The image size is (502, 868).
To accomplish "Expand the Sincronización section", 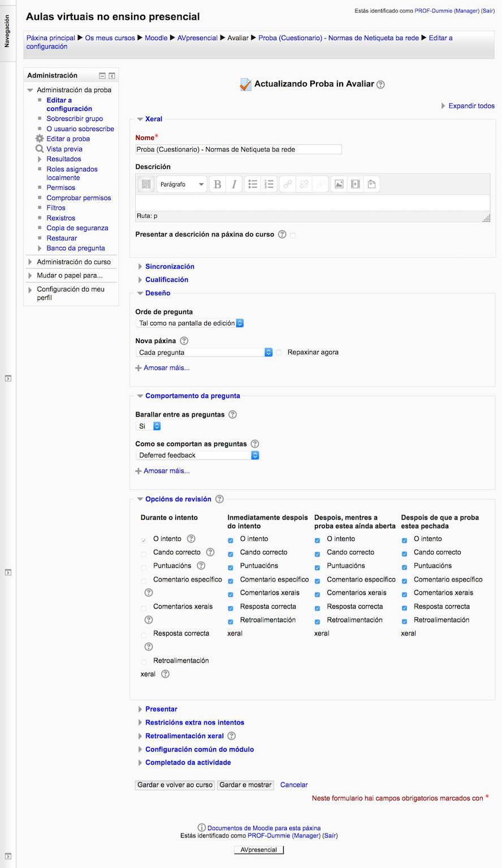I will coord(170,267).
